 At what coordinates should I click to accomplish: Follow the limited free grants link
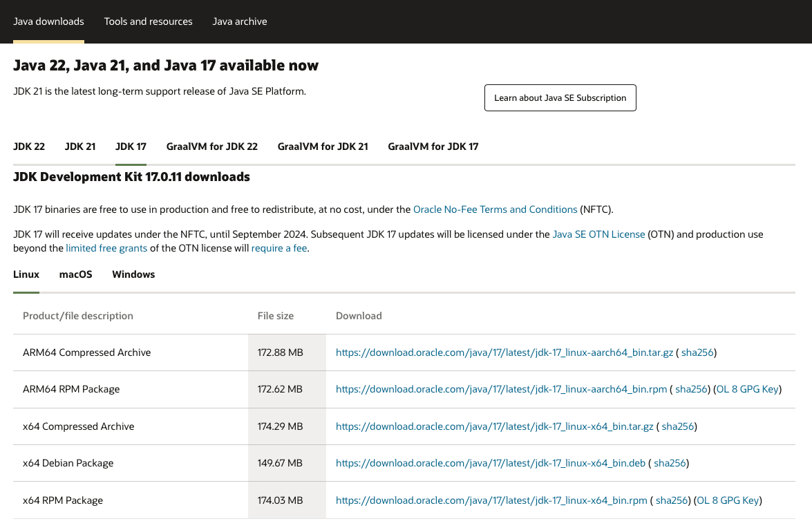click(106, 248)
